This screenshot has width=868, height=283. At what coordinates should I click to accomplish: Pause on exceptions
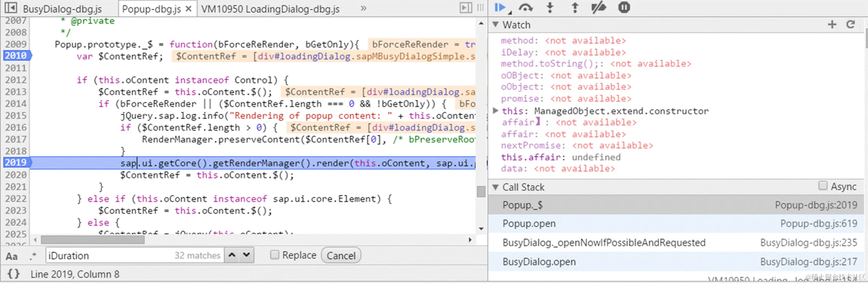point(624,8)
